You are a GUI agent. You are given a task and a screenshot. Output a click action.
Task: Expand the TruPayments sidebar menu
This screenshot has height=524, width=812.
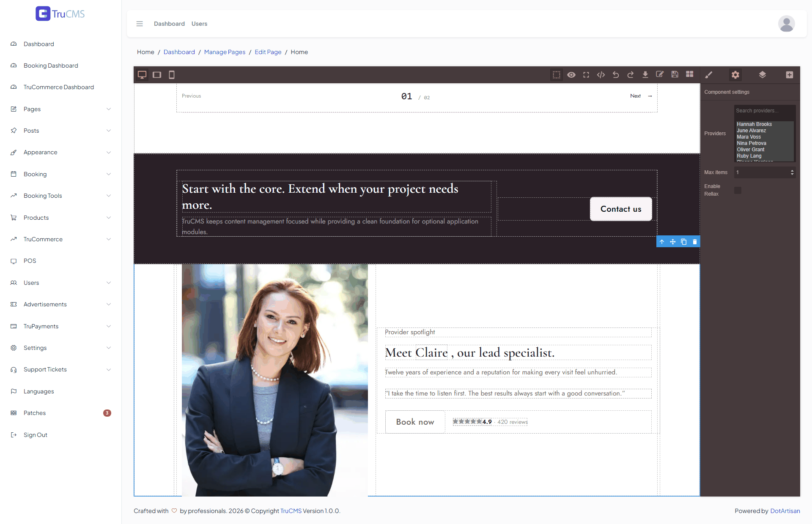[x=60, y=326]
